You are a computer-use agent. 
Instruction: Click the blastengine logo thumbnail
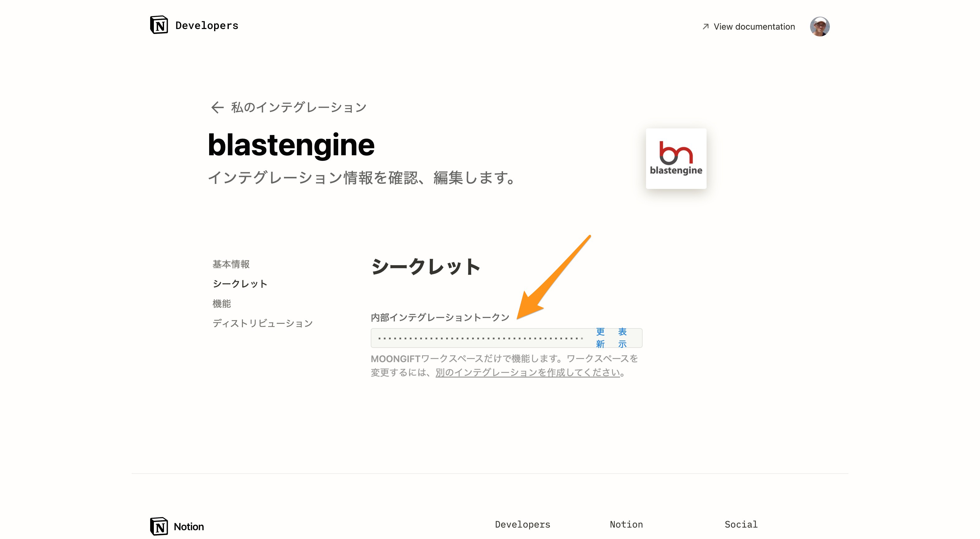pyautogui.click(x=676, y=158)
